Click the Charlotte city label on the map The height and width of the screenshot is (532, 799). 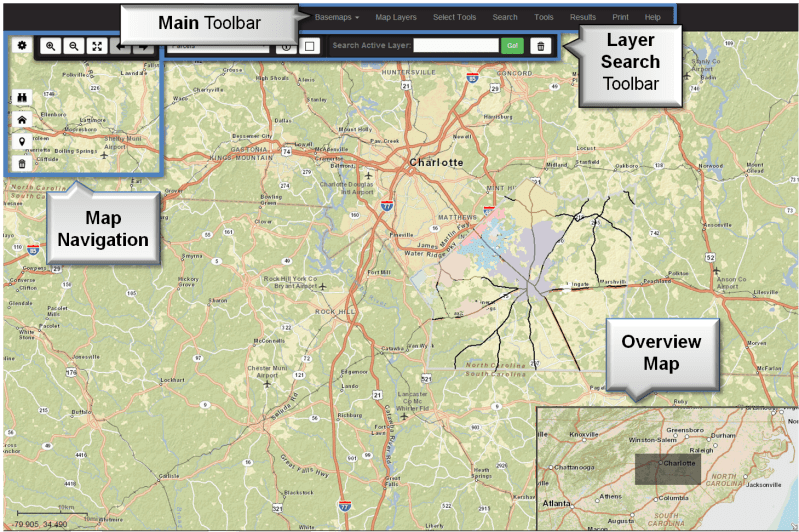click(x=436, y=163)
